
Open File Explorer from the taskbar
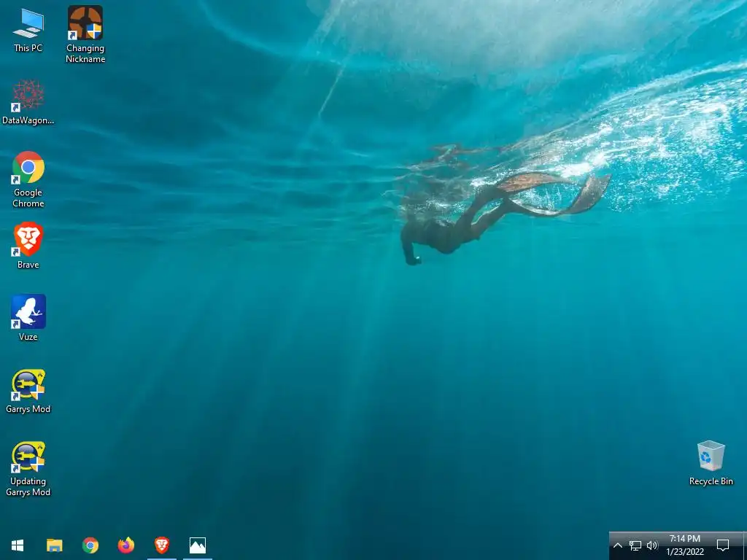(x=54, y=545)
